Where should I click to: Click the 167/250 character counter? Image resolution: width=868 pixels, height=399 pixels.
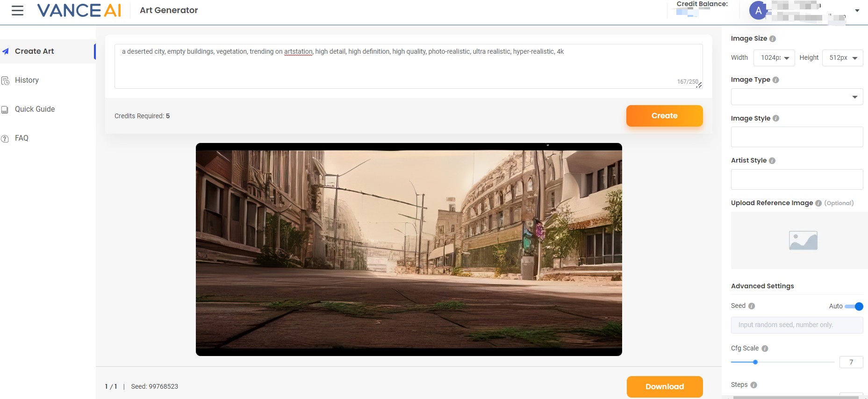(687, 82)
